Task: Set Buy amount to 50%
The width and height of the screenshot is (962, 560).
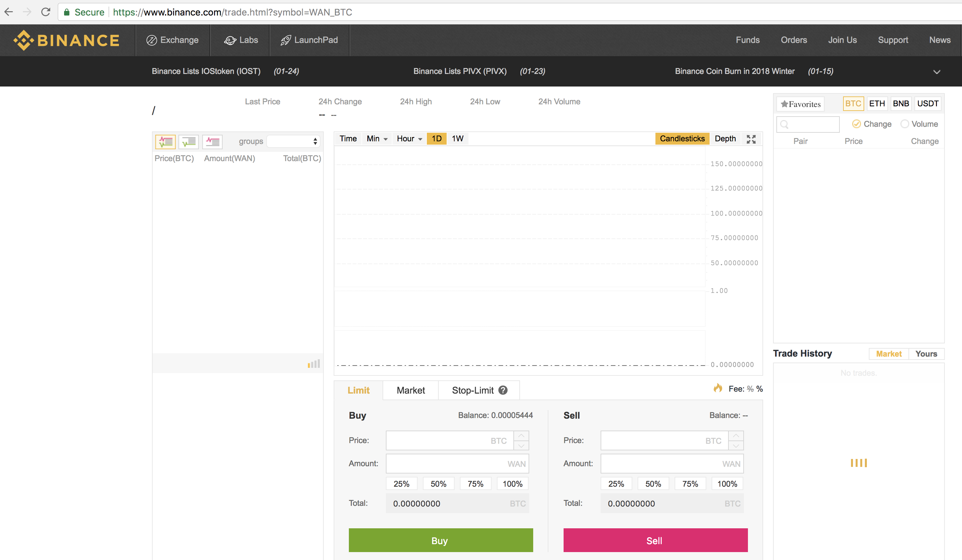Action: point(438,484)
